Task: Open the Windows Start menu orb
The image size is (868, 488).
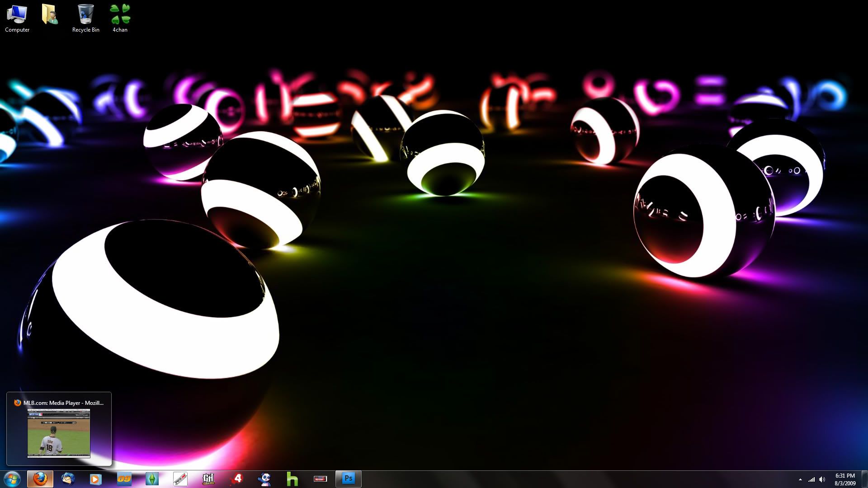Action: pos(12,479)
